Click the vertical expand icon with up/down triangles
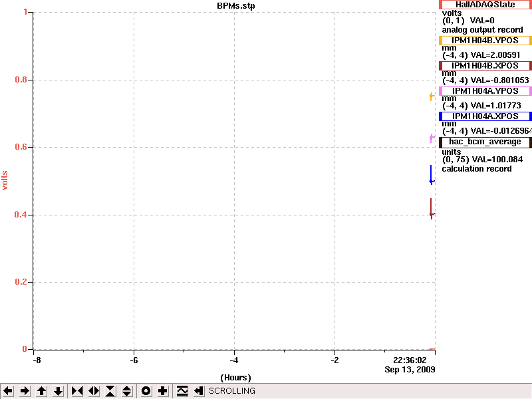Image resolution: width=532 pixels, height=399 pixels. (x=127, y=391)
